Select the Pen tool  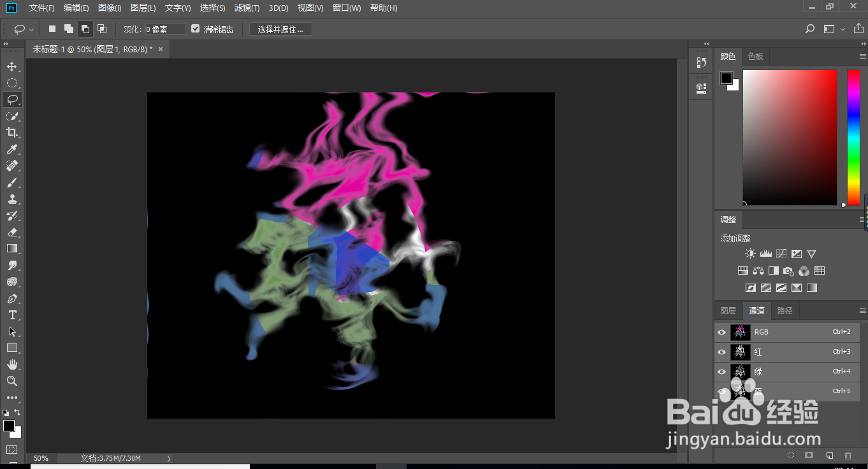(11, 298)
